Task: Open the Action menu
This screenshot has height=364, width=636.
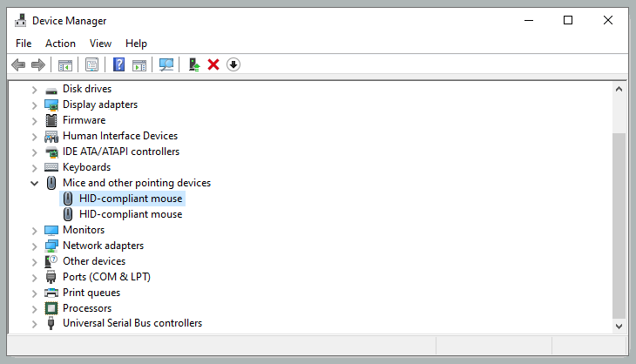Action: pyautogui.click(x=60, y=44)
